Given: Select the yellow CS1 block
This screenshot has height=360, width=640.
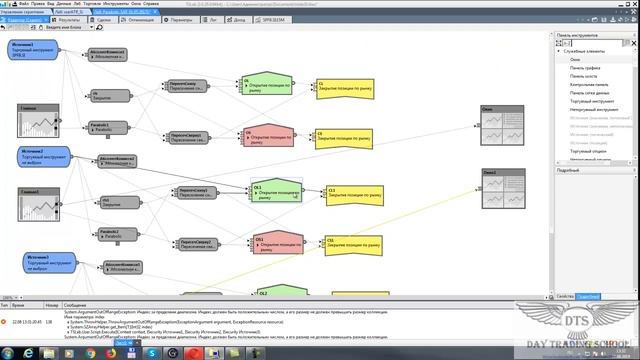Looking at the screenshot, I should click(x=353, y=246).
